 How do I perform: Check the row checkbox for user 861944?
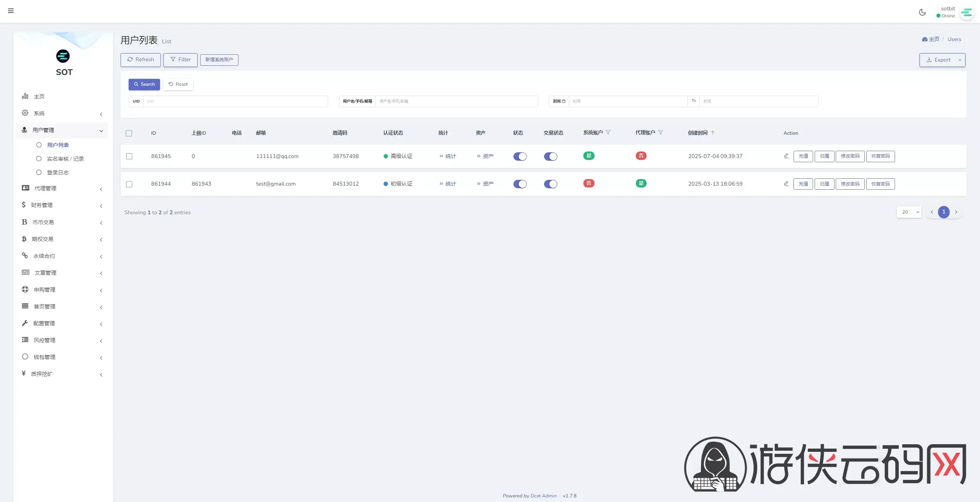pos(129,184)
